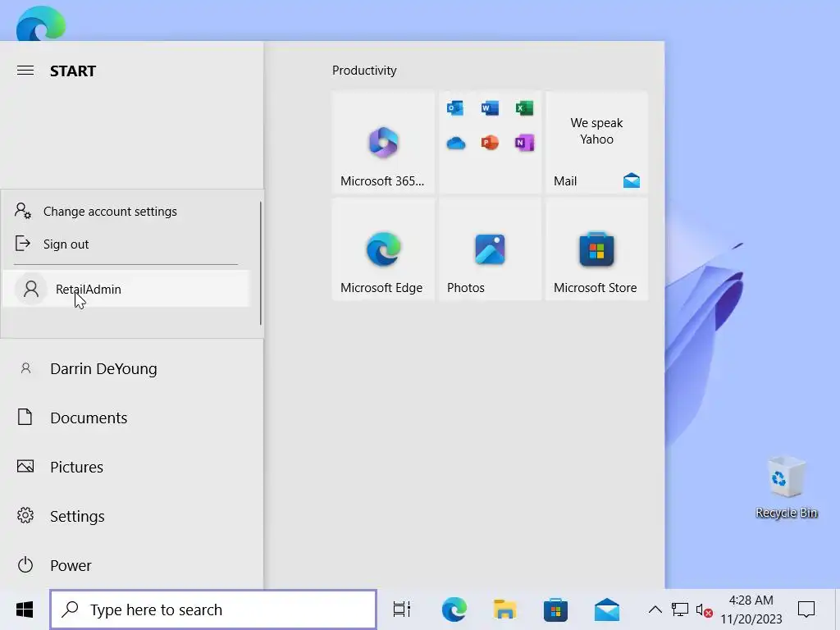Open the Microsoft Edge tile
Viewport: 840px width, 630px height.
click(383, 249)
